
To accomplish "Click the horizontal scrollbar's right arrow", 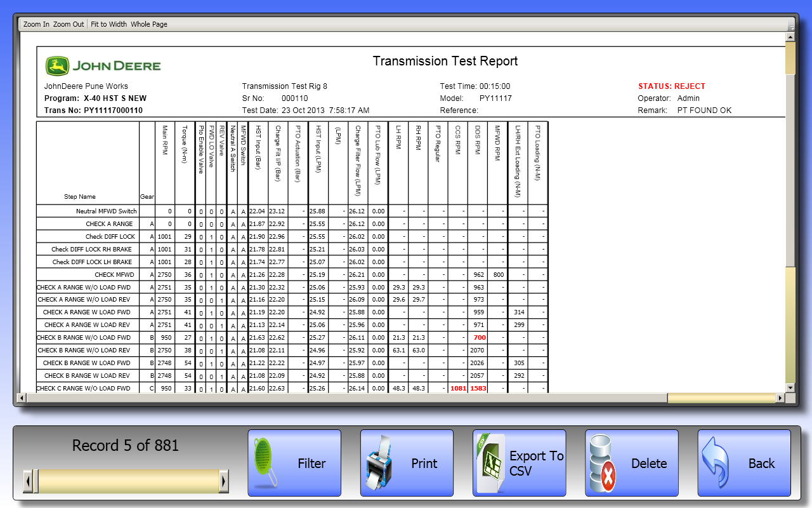I will point(780,398).
